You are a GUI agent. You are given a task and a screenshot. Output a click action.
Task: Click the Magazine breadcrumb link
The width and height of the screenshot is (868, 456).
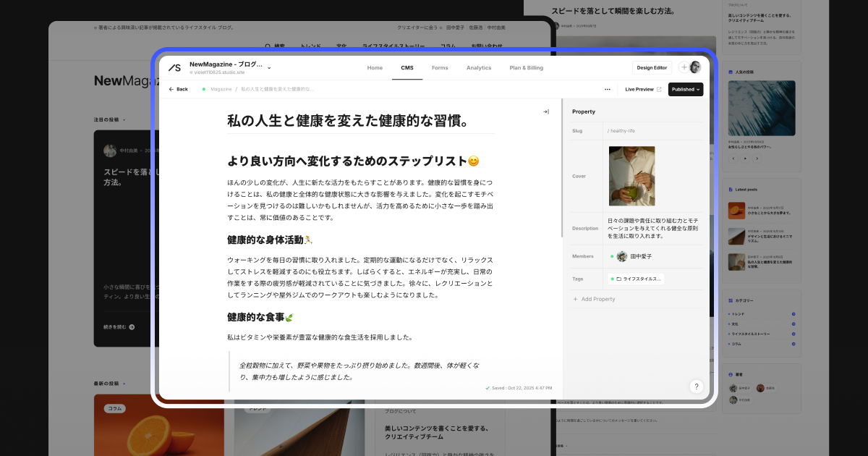(220, 89)
